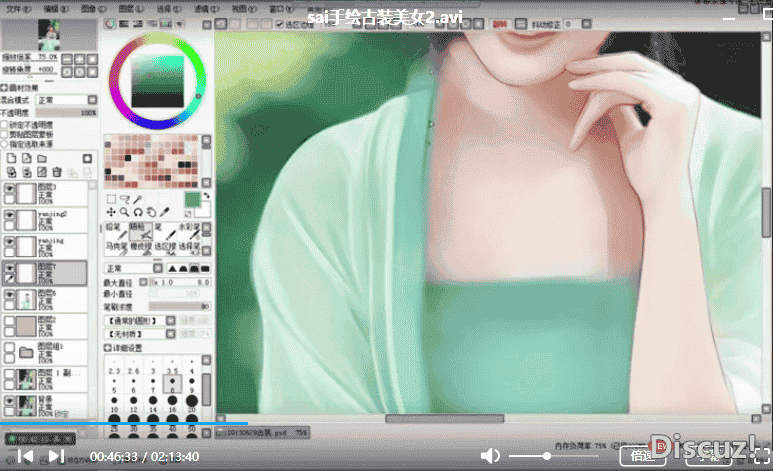The height and width of the screenshot is (471, 773).
Task: Create a new layer folder
Action: pos(42,158)
